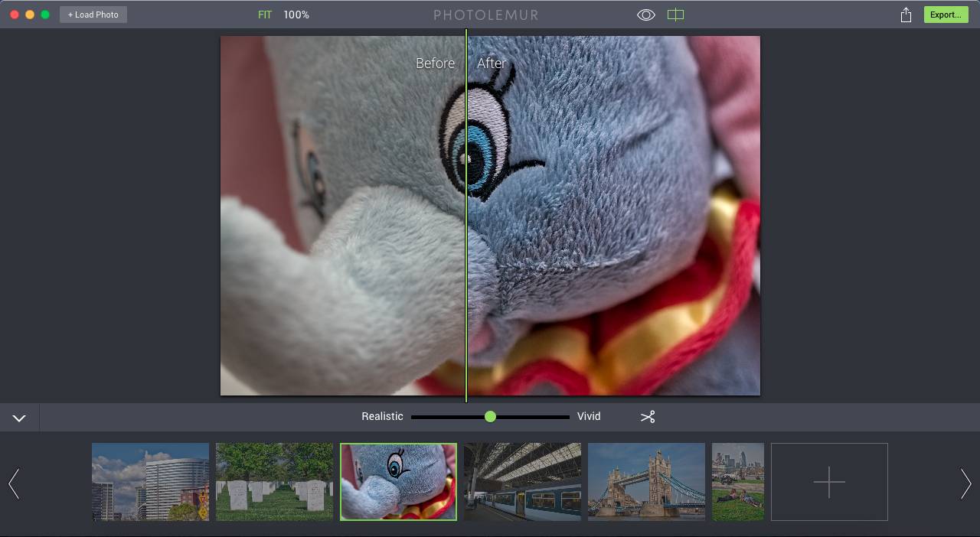Viewport: 980px width, 537px height.
Task: Click the Export... button
Action: [946, 15]
